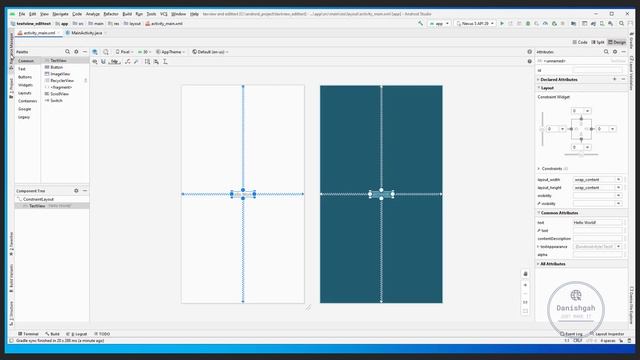640x360 pixels.
Task: Minimize the Attributes panel
Action: point(624,52)
